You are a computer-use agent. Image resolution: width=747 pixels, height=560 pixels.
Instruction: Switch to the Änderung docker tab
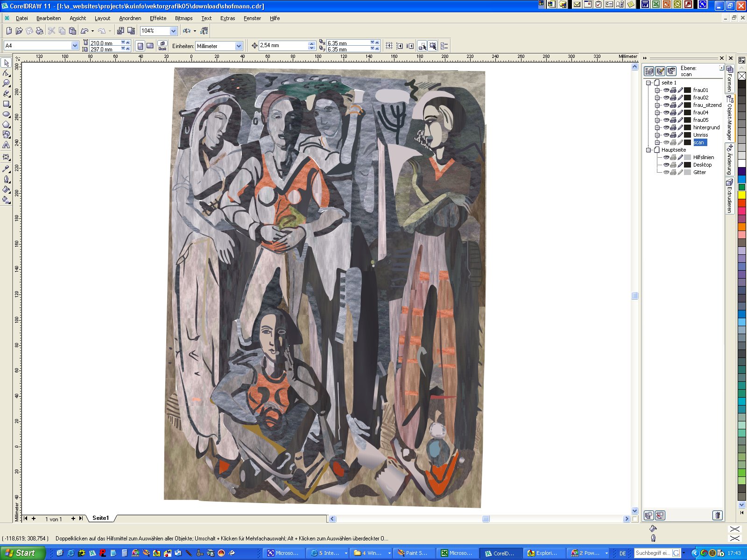[x=730, y=160]
